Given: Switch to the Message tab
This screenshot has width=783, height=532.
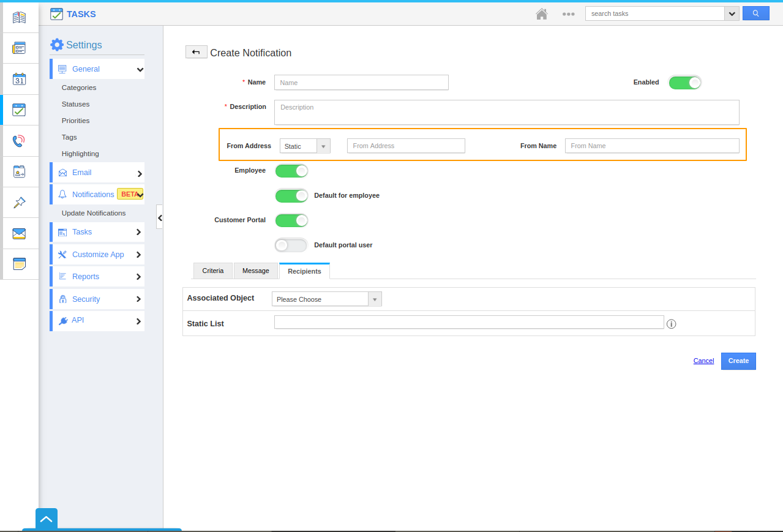Looking at the screenshot, I should tap(255, 271).
